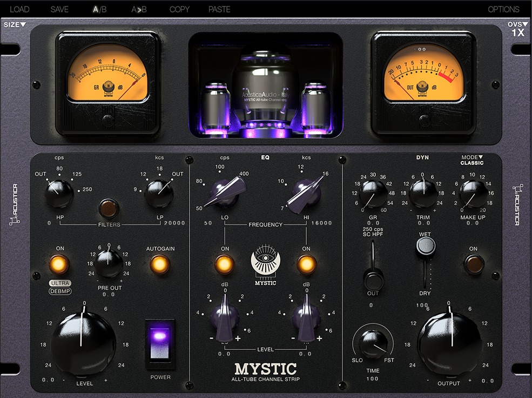Flip the purple POWER rocker switch

click(x=160, y=344)
